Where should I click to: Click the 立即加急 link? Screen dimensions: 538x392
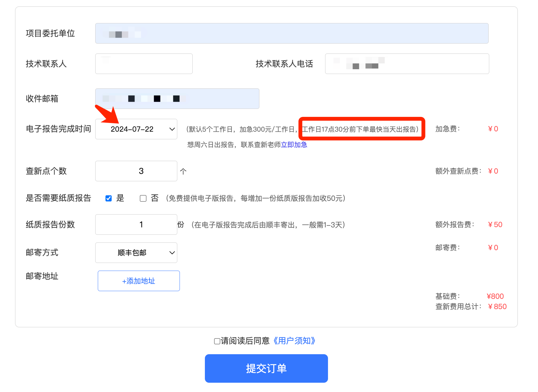pyautogui.click(x=294, y=145)
